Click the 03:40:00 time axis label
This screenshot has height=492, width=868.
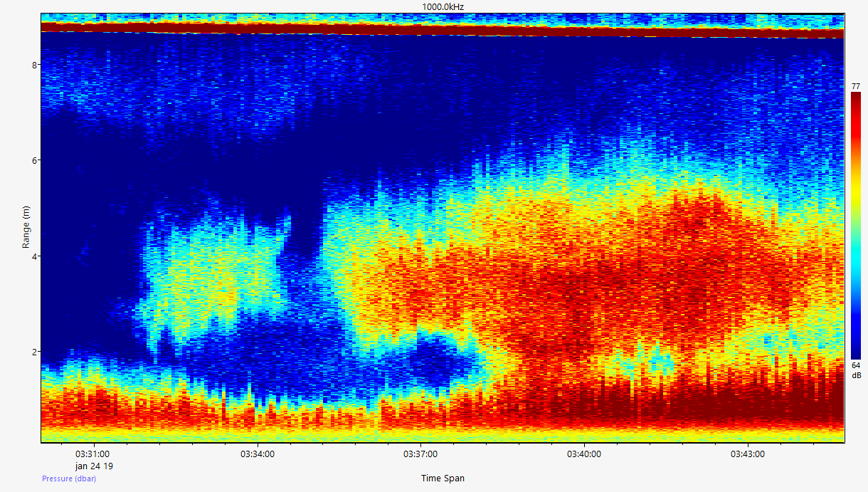coord(584,454)
